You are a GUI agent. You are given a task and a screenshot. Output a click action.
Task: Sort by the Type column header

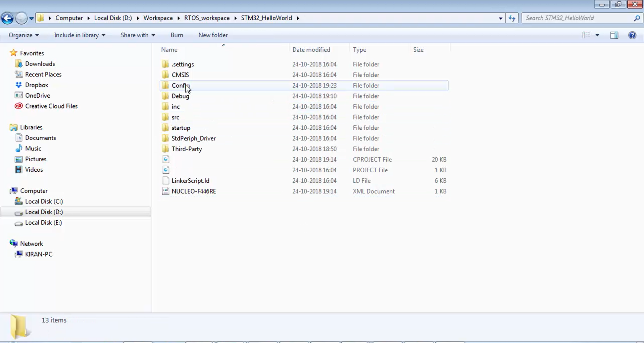[x=359, y=50]
